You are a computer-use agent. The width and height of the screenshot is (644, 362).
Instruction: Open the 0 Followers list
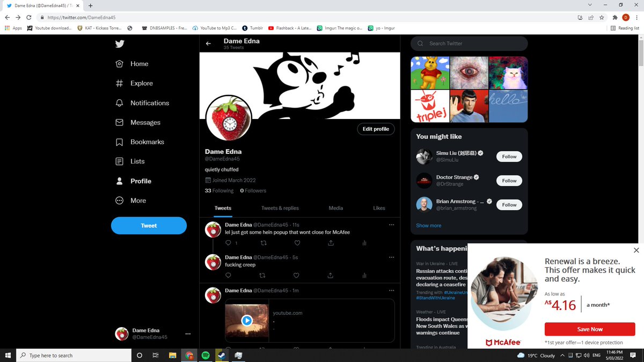[253, 190]
